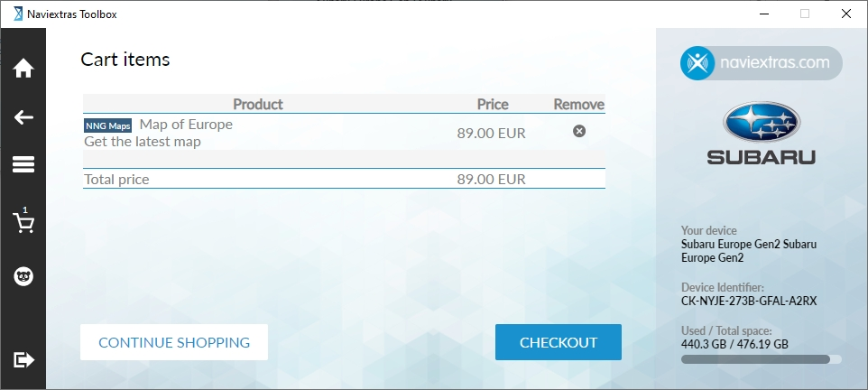The height and width of the screenshot is (390, 868).
Task: Click the naviextras.com logo
Action: (760, 63)
